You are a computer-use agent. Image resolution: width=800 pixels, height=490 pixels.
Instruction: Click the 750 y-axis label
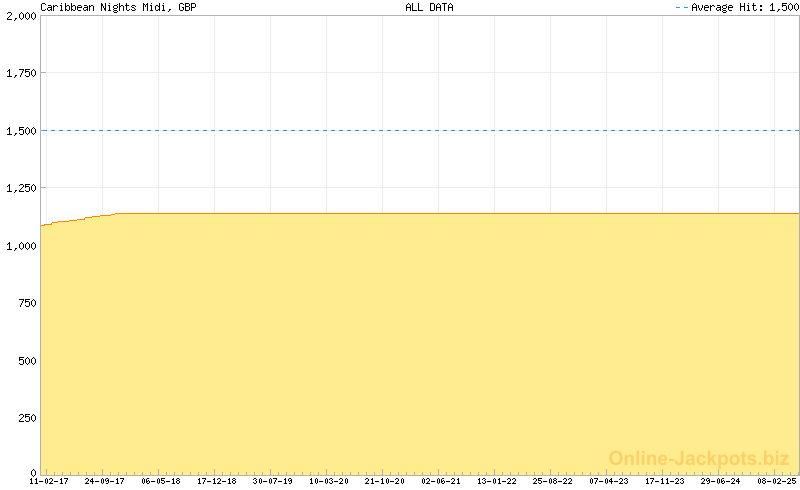click(25, 302)
